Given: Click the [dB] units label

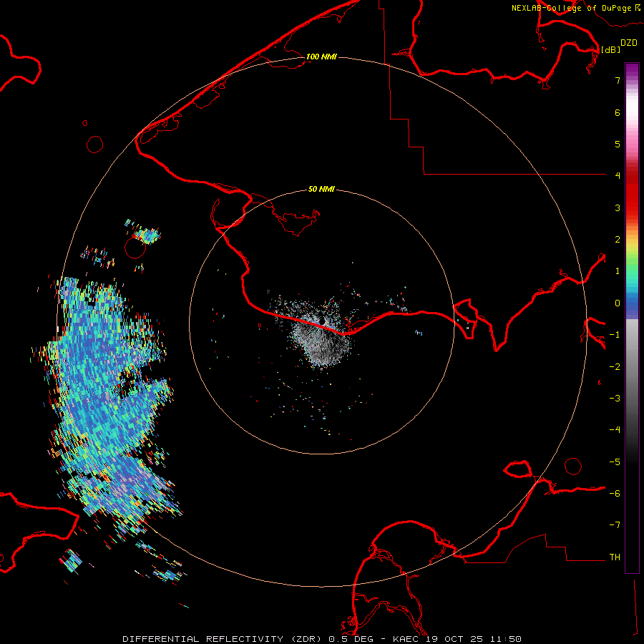Looking at the screenshot, I should pyautogui.click(x=611, y=49).
